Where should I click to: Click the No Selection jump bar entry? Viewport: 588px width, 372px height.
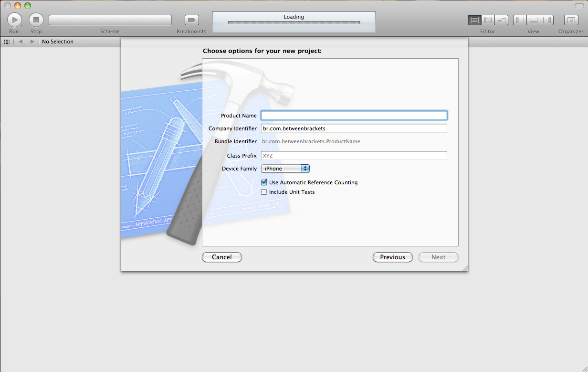57,42
